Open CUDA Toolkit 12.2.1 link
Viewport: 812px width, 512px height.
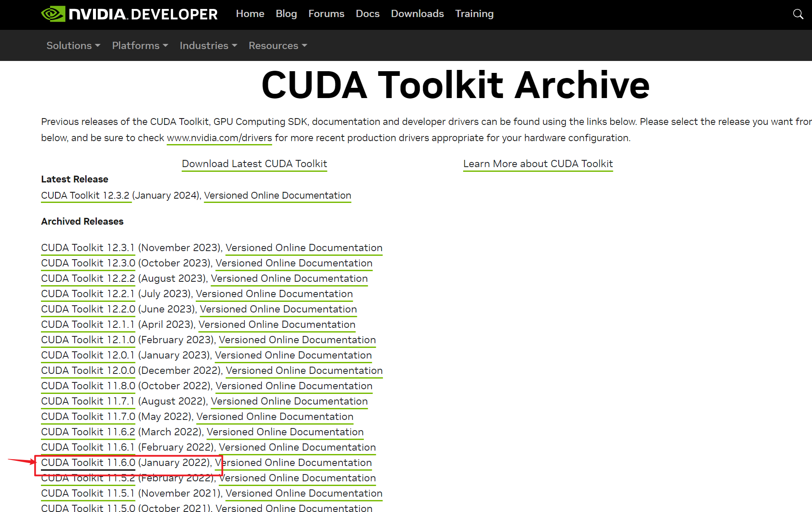(x=88, y=294)
